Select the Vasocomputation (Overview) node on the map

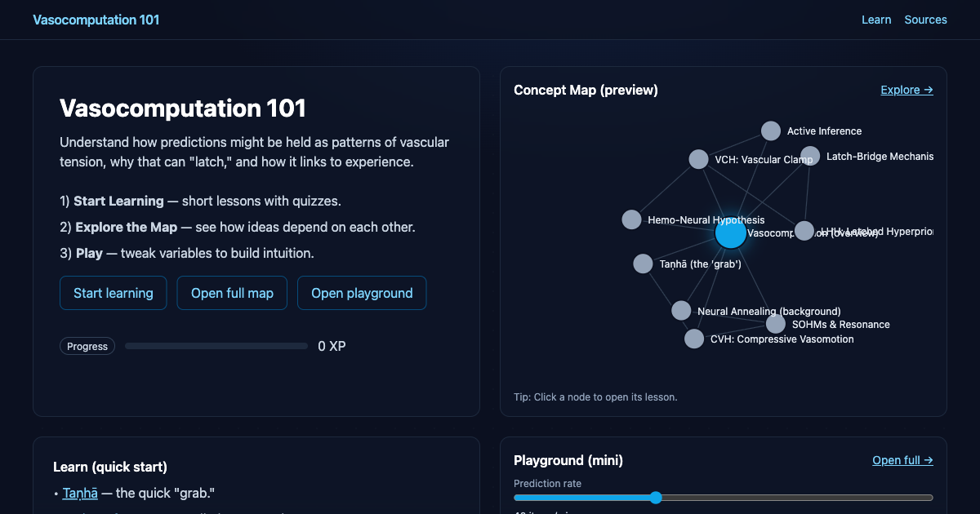pos(731,233)
